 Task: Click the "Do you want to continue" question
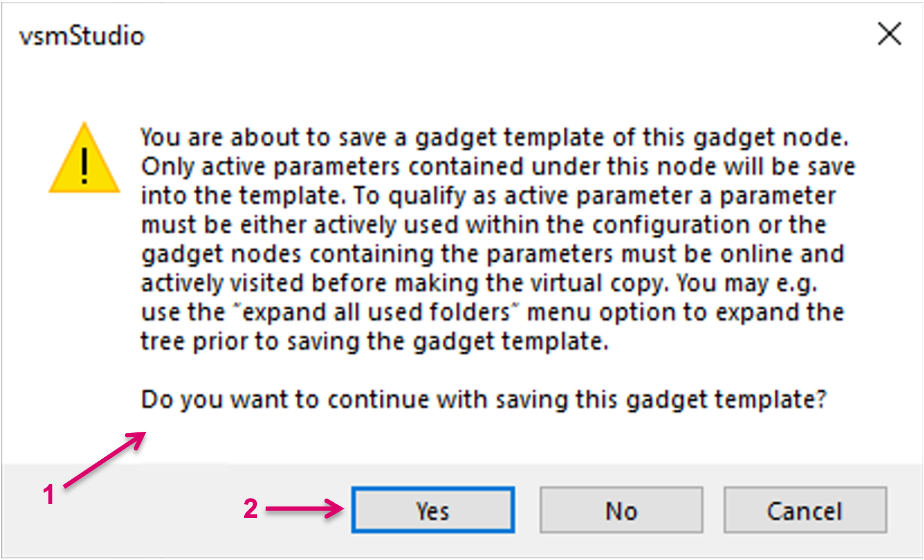[x=484, y=399]
